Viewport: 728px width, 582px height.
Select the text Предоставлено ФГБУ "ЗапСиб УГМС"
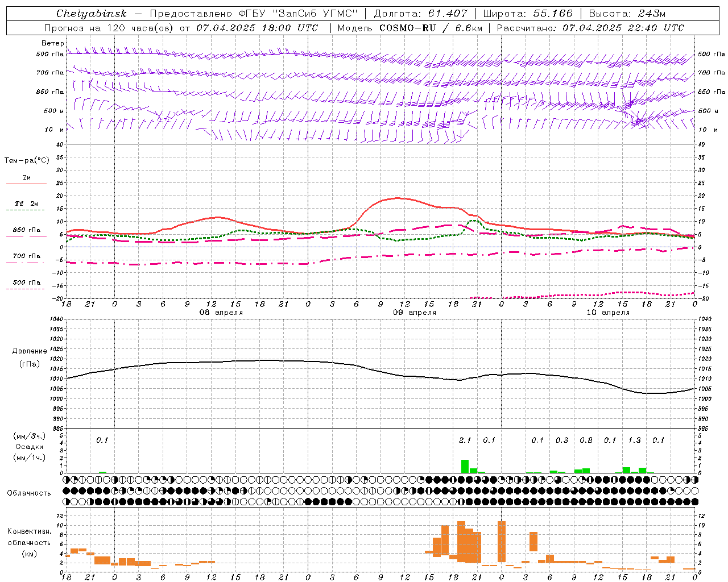(x=254, y=14)
